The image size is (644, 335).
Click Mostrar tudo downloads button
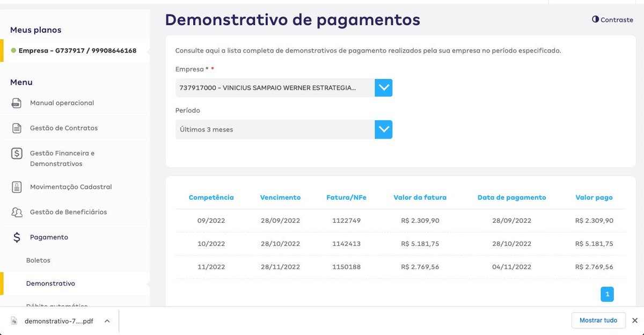(x=598, y=321)
